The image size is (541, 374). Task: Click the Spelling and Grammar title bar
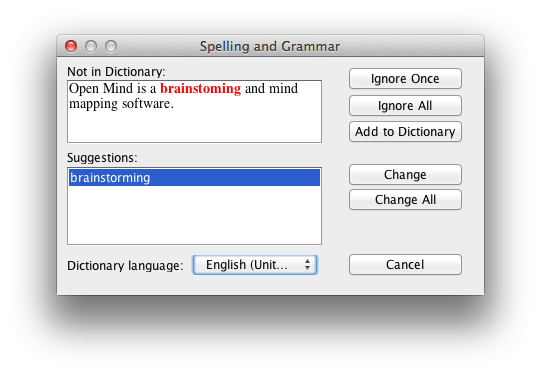tap(270, 46)
